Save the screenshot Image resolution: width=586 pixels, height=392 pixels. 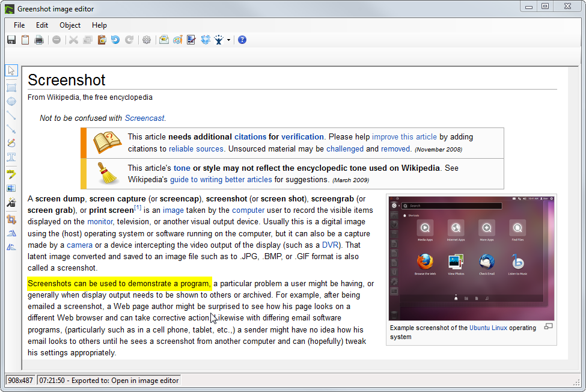pos(11,39)
